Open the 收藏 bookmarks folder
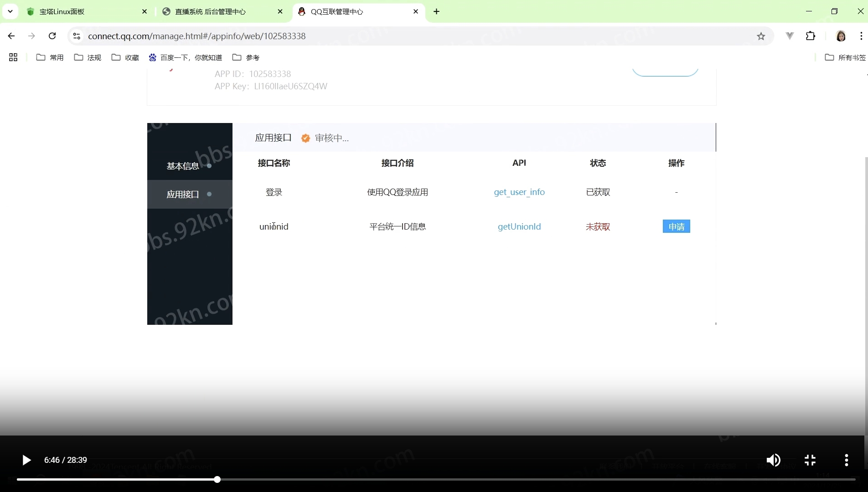The height and width of the screenshot is (492, 868). 125,57
